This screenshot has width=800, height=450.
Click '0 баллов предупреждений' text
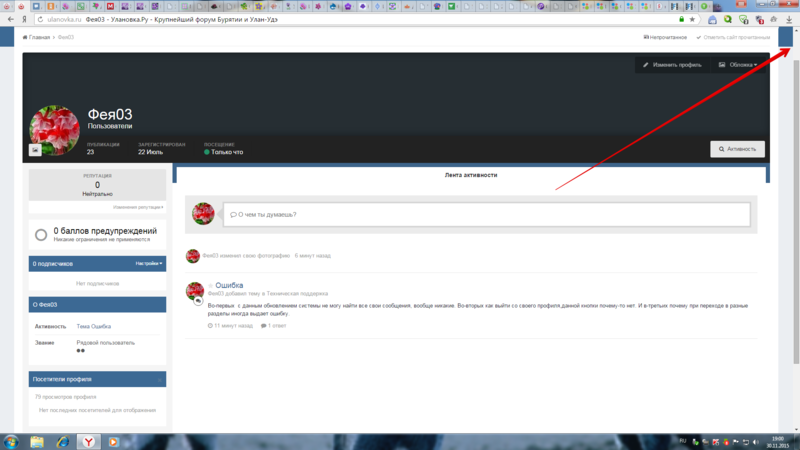(105, 231)
